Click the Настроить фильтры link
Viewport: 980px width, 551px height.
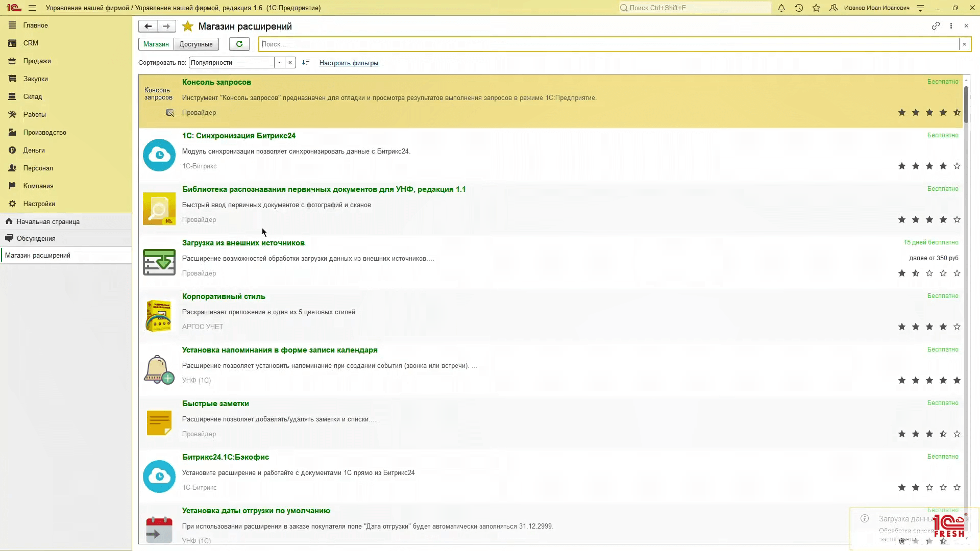(348, 63)
